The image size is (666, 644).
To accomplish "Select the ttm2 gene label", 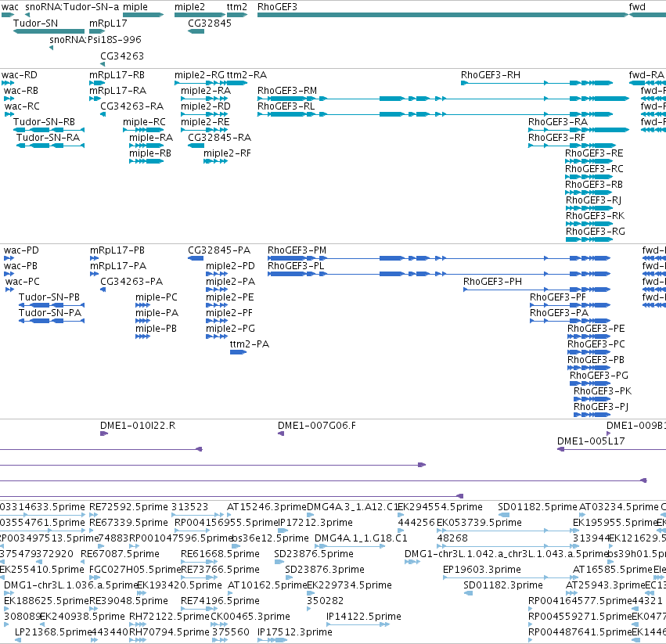I will 236,7.
